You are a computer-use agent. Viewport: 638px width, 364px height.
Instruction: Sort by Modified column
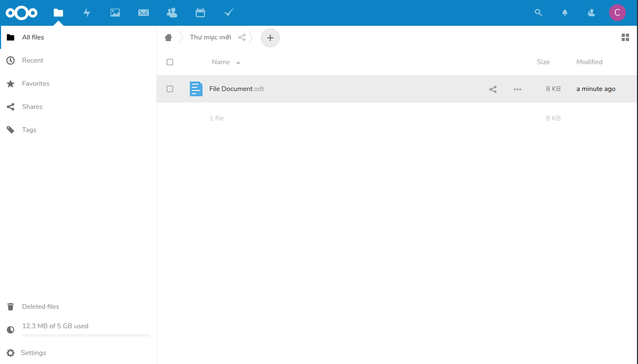pos(589,62)
